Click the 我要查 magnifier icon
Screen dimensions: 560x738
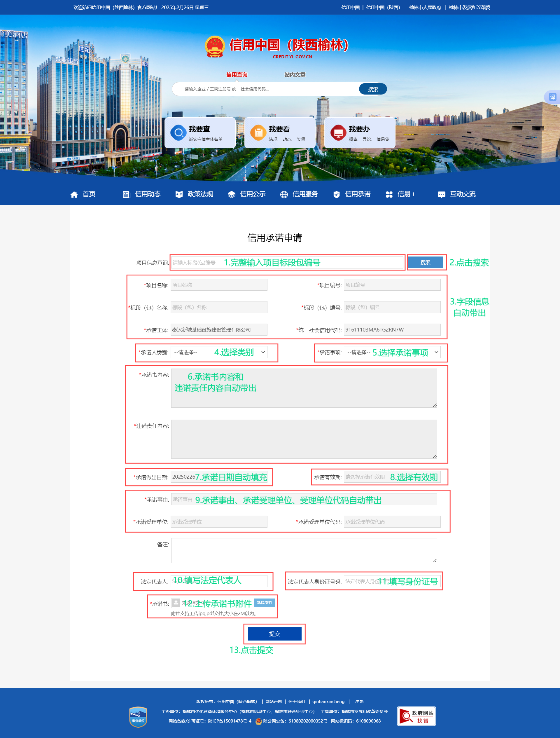(179, 133)
